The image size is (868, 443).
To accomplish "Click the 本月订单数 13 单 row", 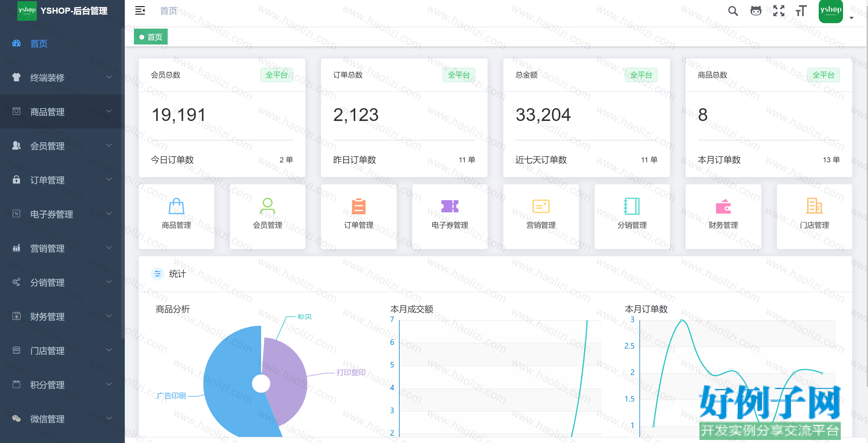I will click(x=768, y=160).
